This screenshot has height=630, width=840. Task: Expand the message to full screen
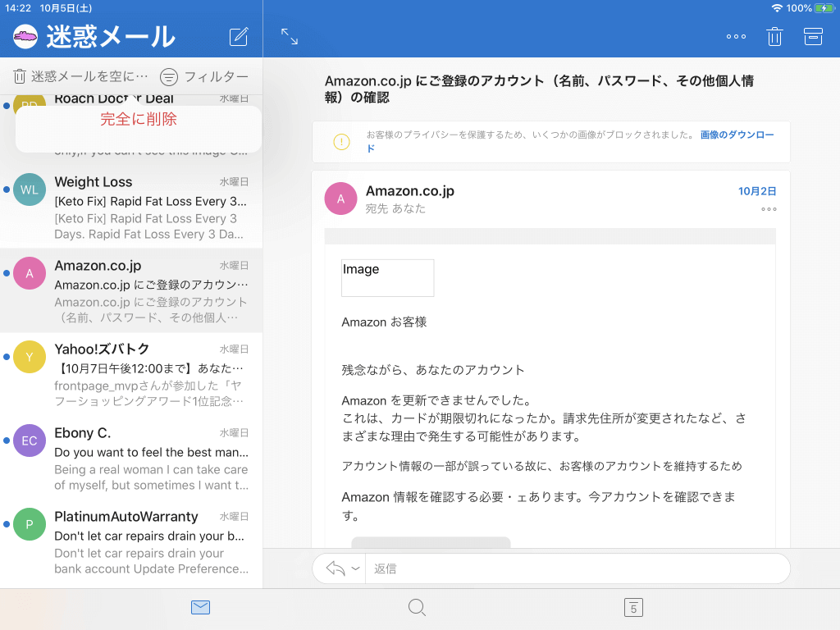(290, 36)
